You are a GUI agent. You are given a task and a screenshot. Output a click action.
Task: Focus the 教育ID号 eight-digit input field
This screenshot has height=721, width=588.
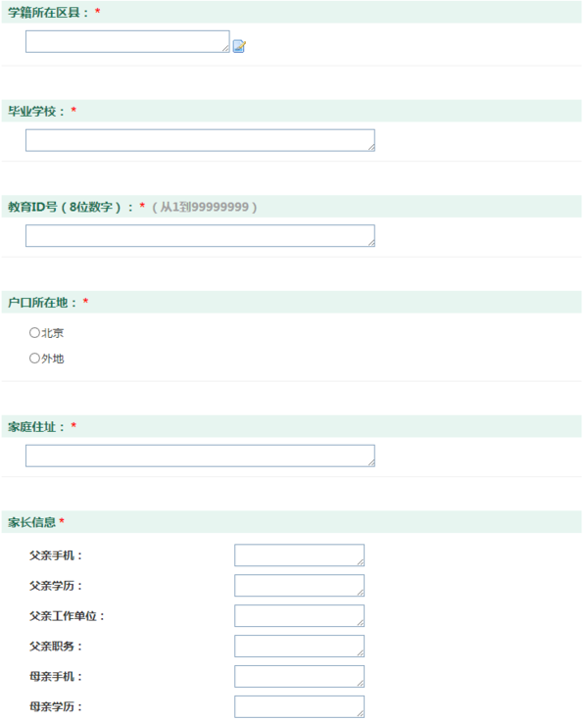pyautogui.click(x=199, y=235)
